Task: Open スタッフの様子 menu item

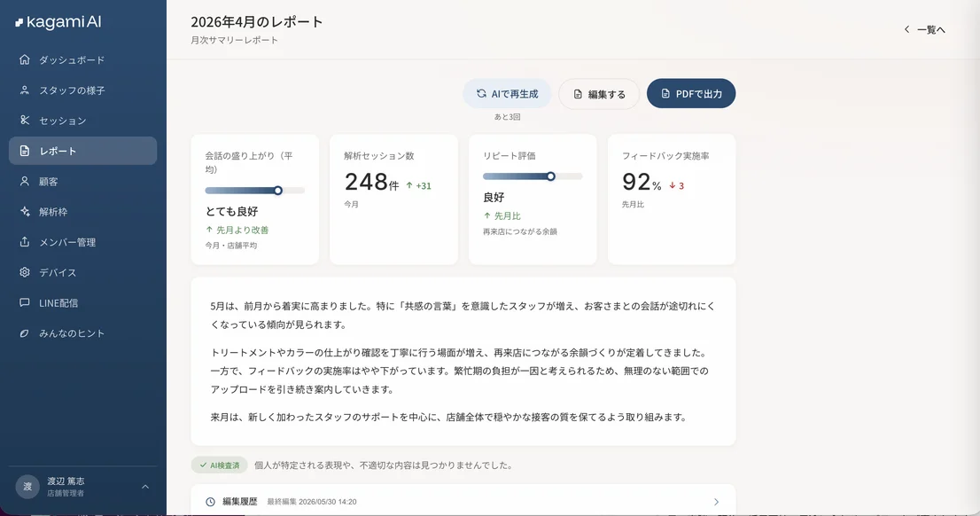Action: [x=82, y=90]
